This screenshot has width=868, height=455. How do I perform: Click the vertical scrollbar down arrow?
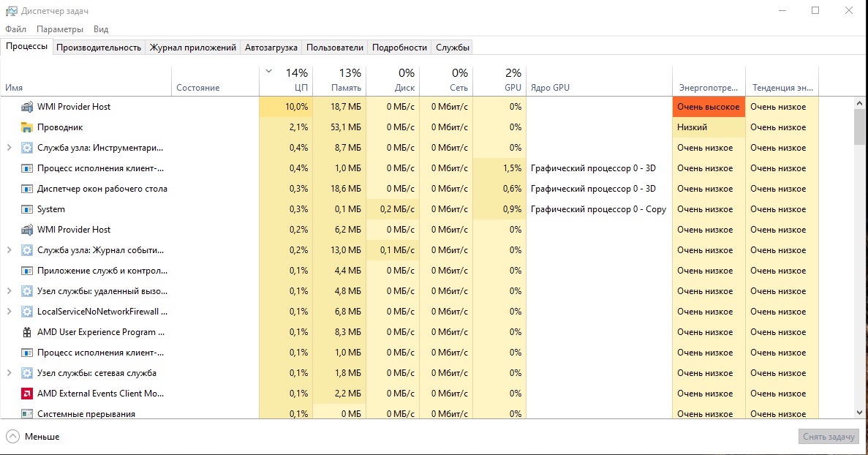click(x=860, y=413)
